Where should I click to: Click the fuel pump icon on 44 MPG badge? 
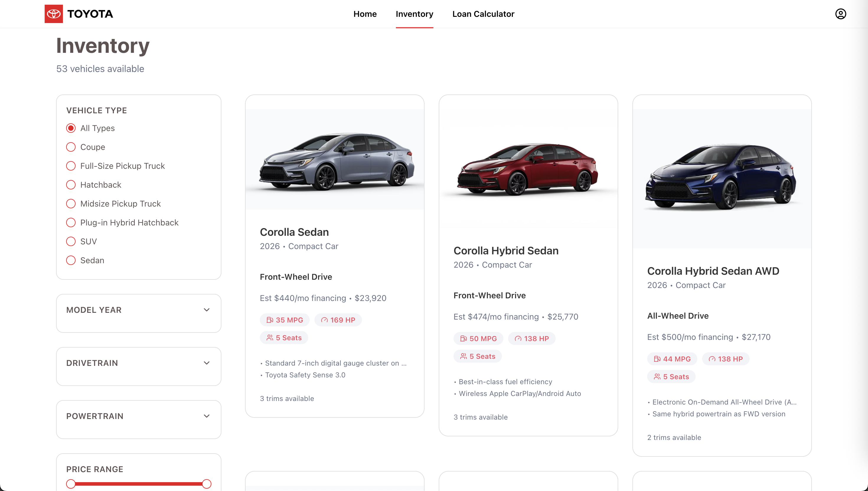(x=657, y=359)
